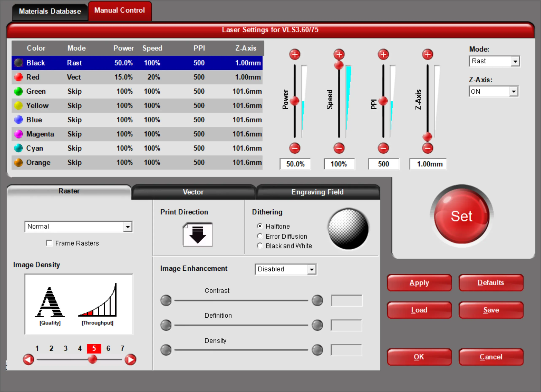Open the Normal raster mode dropdown

(x=79, y=227)
